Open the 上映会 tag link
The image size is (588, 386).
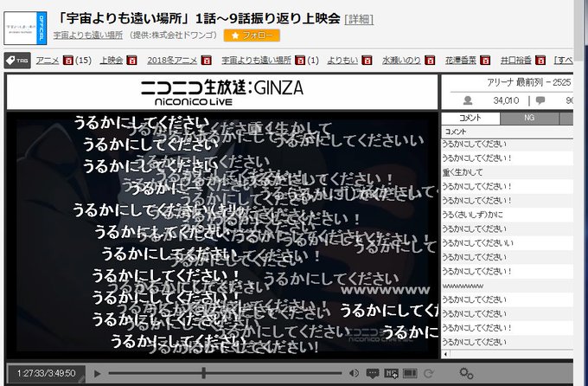(x=112, y=60)
